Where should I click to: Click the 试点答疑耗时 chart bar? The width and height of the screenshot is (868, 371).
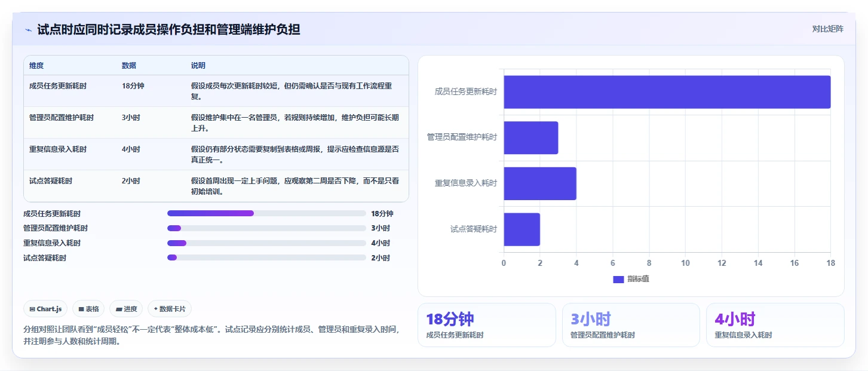pos(522,229)
